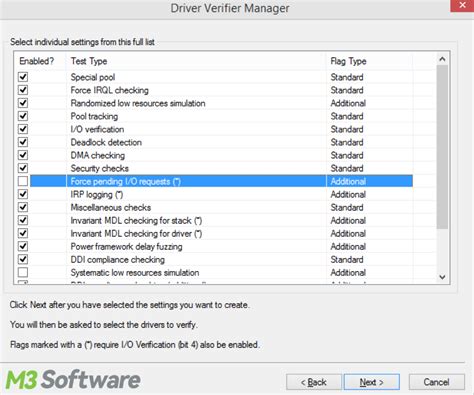This screenshot has height=395, width=474.
Task: Click Standard flag in Deadlock detection row
Action: click(x=347, y=142)
